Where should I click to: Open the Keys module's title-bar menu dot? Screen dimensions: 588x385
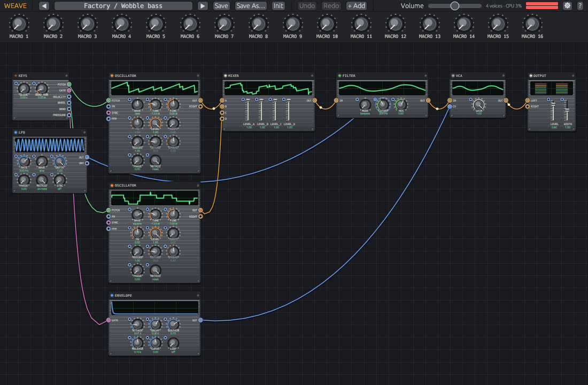(66, 76)
